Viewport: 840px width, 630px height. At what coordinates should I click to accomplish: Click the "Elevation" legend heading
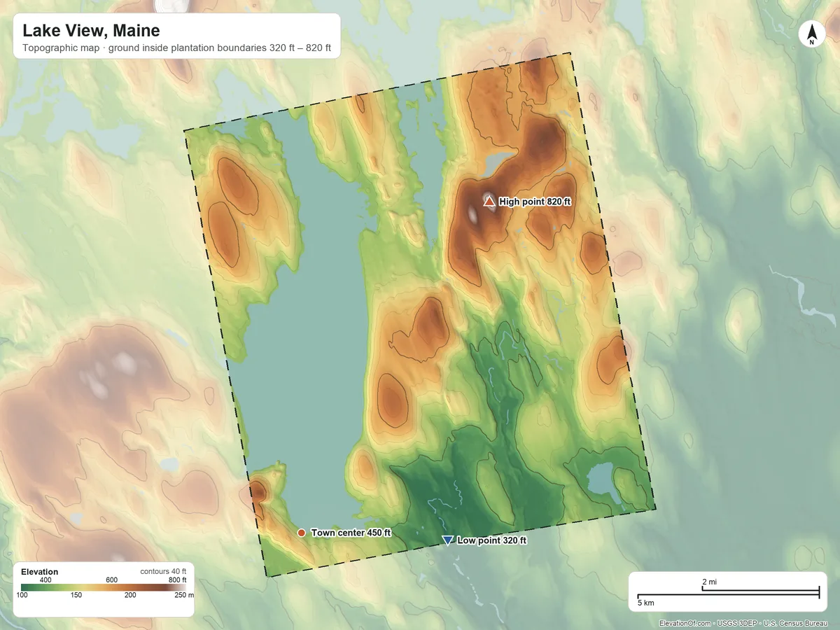pos(40,572)
